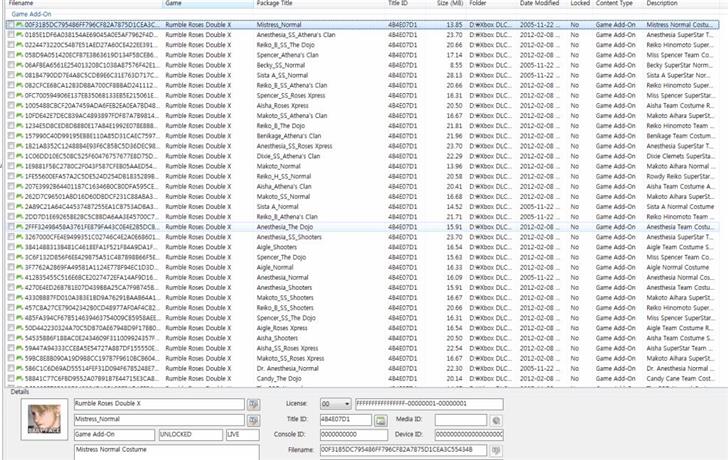Image resolution: width=728 pixels, height=460 pixels.
Task: Click the game icon in Aigle_Shooters row
Action: [x=20, y=247]
